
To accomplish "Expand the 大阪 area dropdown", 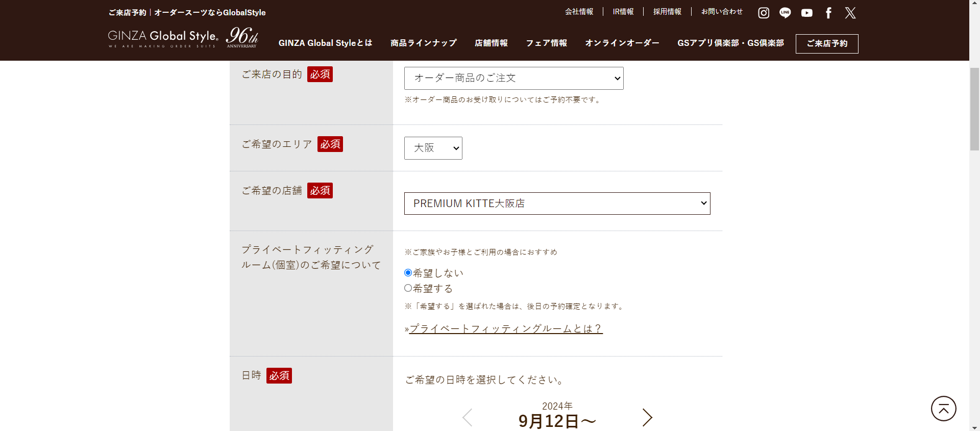I will (x=433, y=148).
